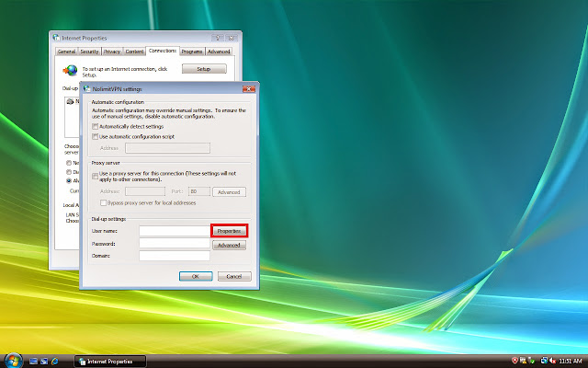Image resolution: width=588 pixels, height=368 pixels.
Task: Click the proxy Port field
Action: point(199,191)
